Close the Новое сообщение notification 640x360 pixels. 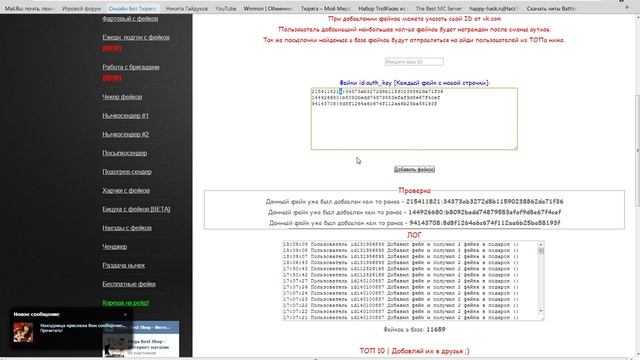tap(125, 315)
